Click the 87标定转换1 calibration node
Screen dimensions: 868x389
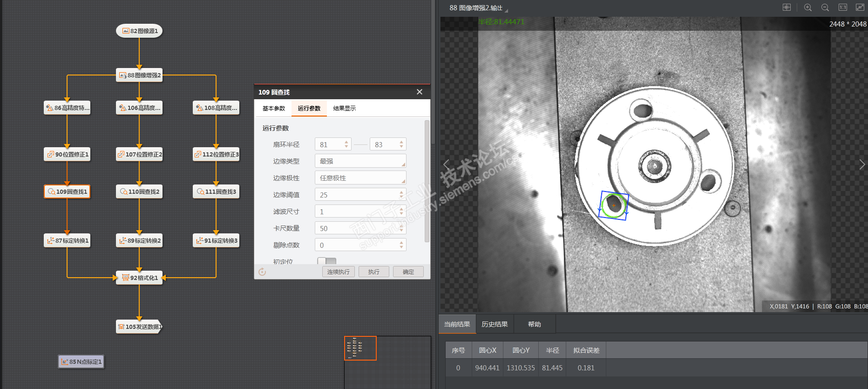67,240
